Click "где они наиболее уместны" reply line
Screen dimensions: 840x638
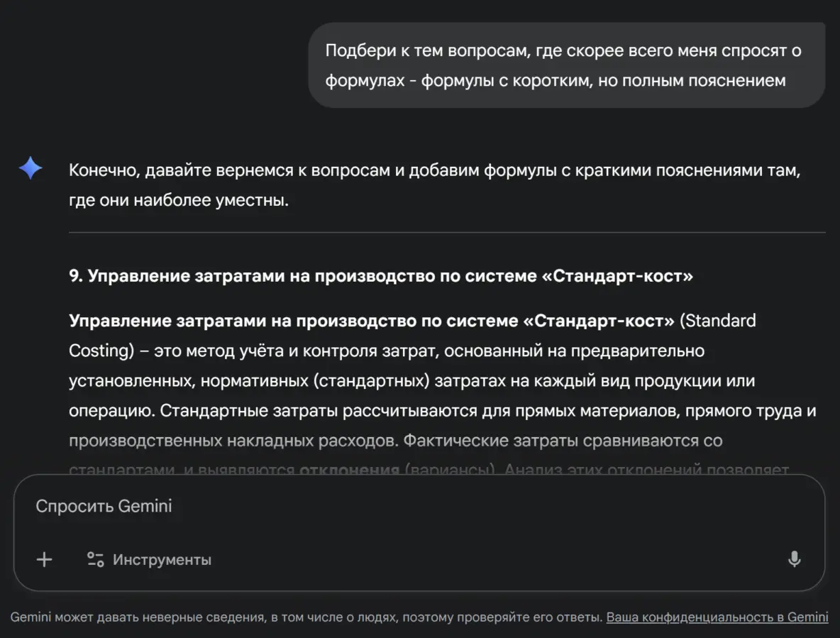pos(178,201)
